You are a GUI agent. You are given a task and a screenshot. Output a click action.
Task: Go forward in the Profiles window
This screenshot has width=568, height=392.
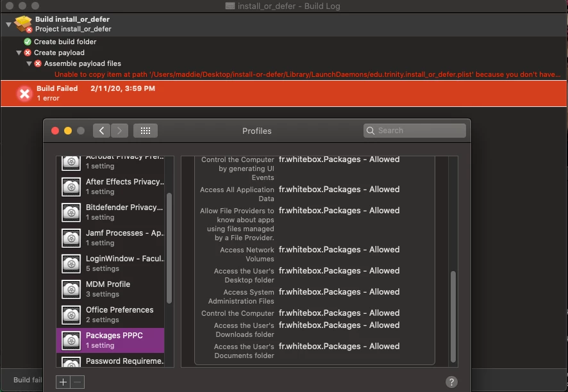[119, 131]
